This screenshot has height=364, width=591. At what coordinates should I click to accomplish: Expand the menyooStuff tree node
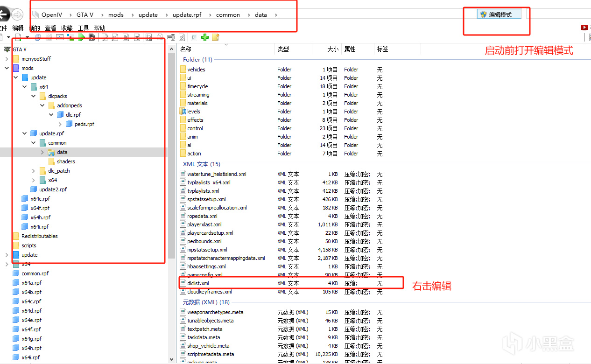coord(7,59)
